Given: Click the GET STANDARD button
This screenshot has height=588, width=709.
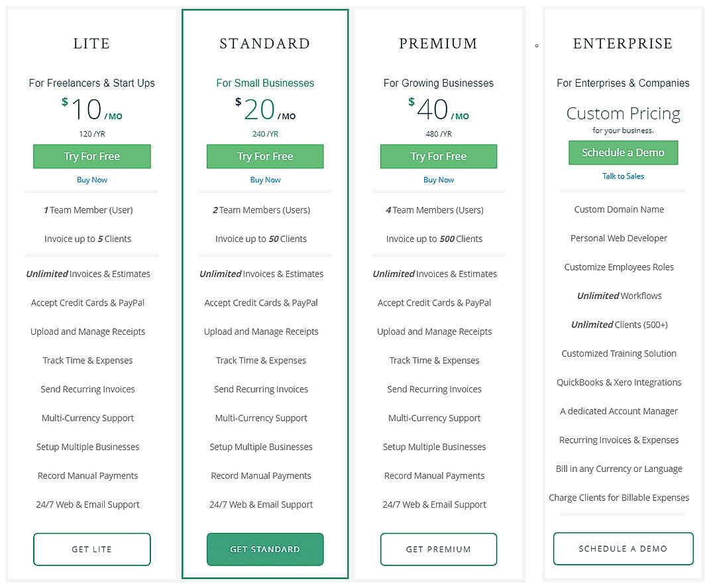Looking at the screenshot, I should [x=265, y=549].
